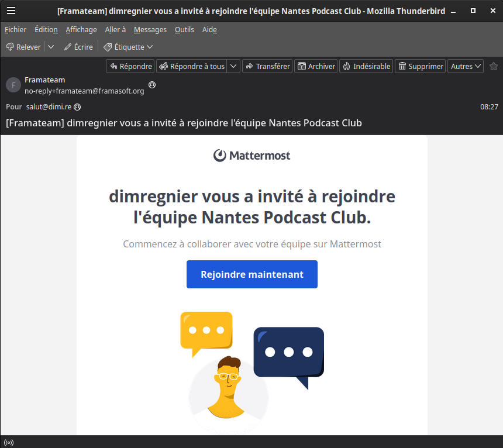Open Édition menu
This screenshot has height=448, width=503.
(x=46, y=29)
